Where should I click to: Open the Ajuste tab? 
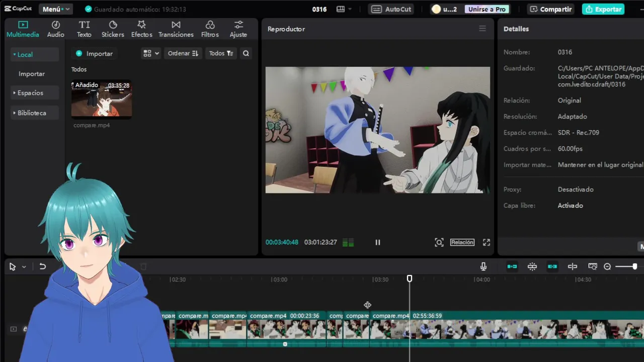pos(238,29)
